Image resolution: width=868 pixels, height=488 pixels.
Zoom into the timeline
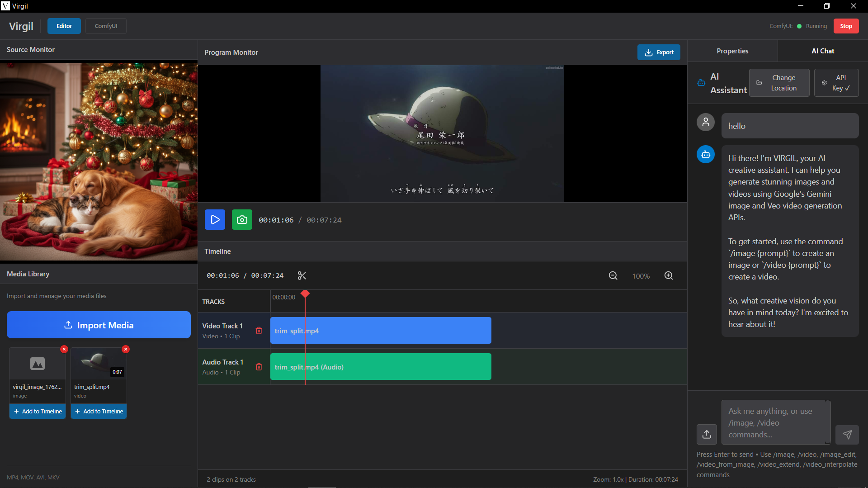669,275
